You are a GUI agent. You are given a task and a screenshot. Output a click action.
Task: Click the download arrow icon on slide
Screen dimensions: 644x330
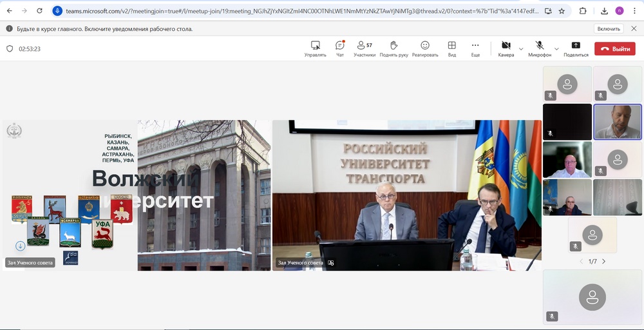pos(21,246)
